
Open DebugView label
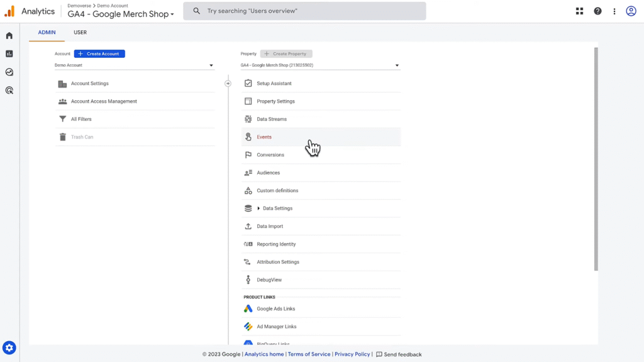click(269, 280)
